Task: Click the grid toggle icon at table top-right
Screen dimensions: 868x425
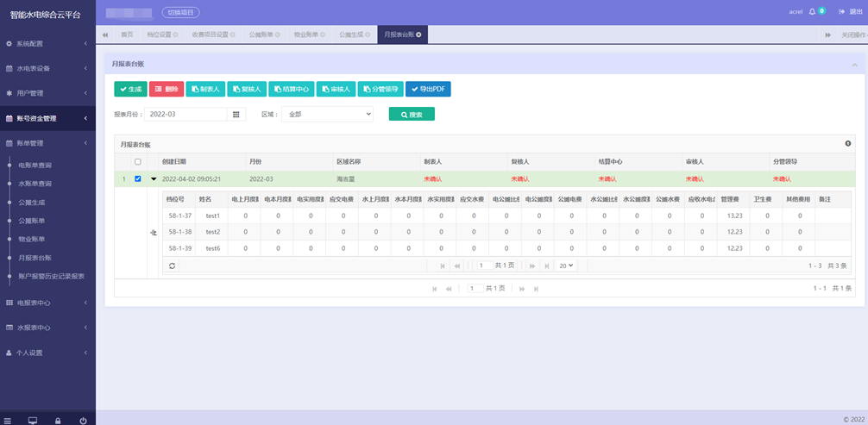Action: [847, 144]
